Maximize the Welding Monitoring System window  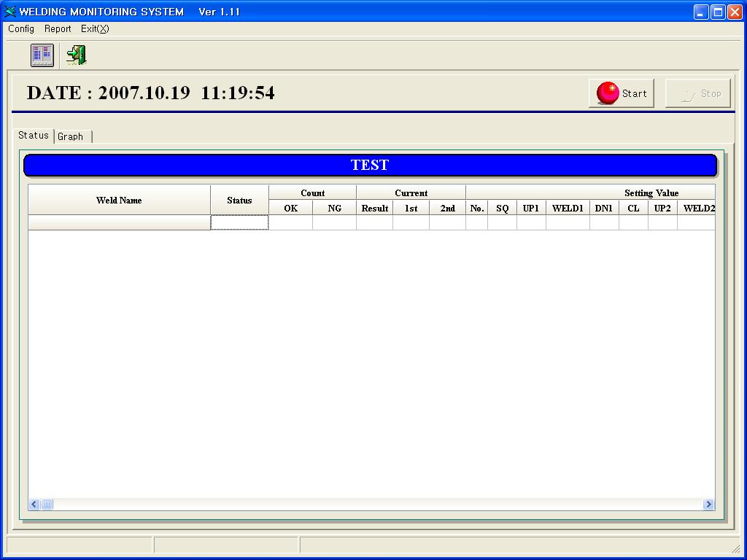[x=718, y=12]
